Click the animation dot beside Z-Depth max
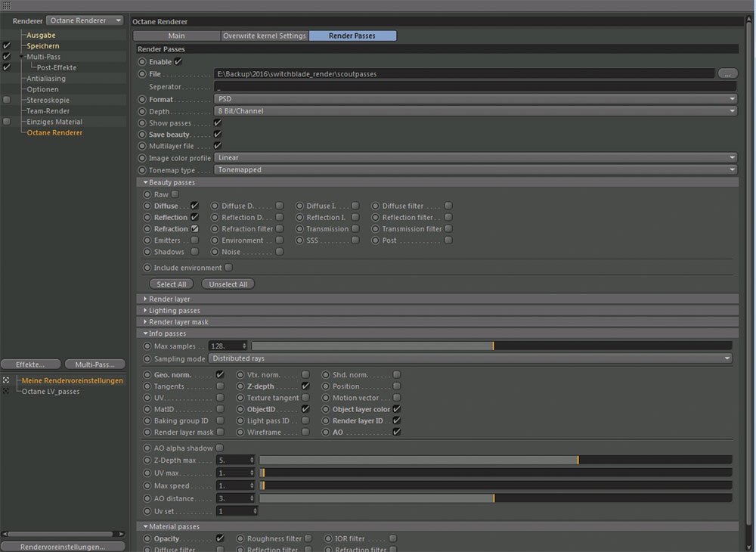 point(147,461)
